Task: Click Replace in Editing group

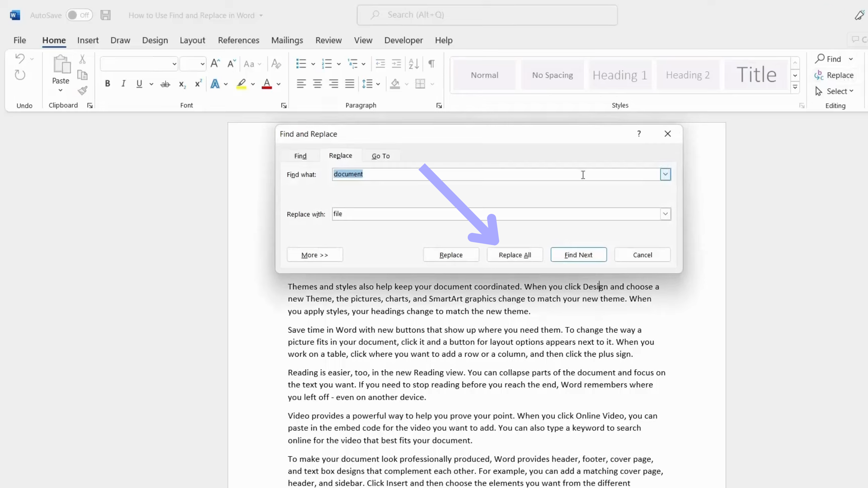Action: click(834, 75)
